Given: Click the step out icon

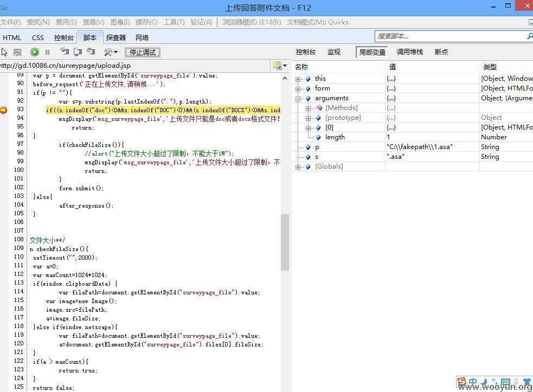Looking at the screenshot, I should tap(91, 52).
